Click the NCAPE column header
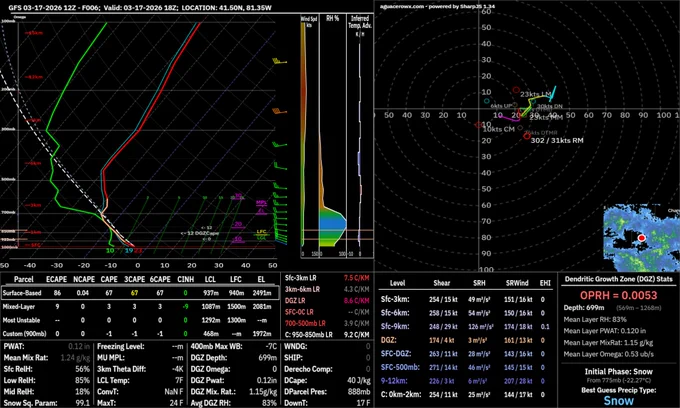680x408 pixels. point(83,279)
